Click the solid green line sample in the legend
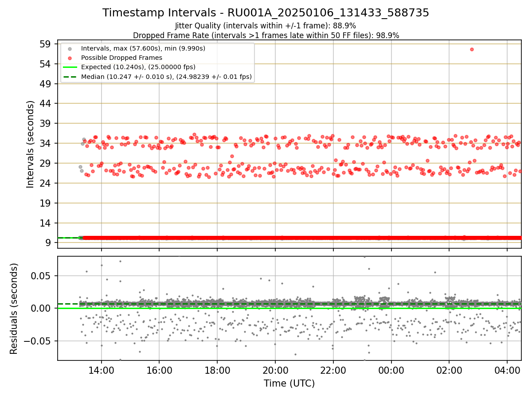532x399 pixels. (x=70, y=67)
